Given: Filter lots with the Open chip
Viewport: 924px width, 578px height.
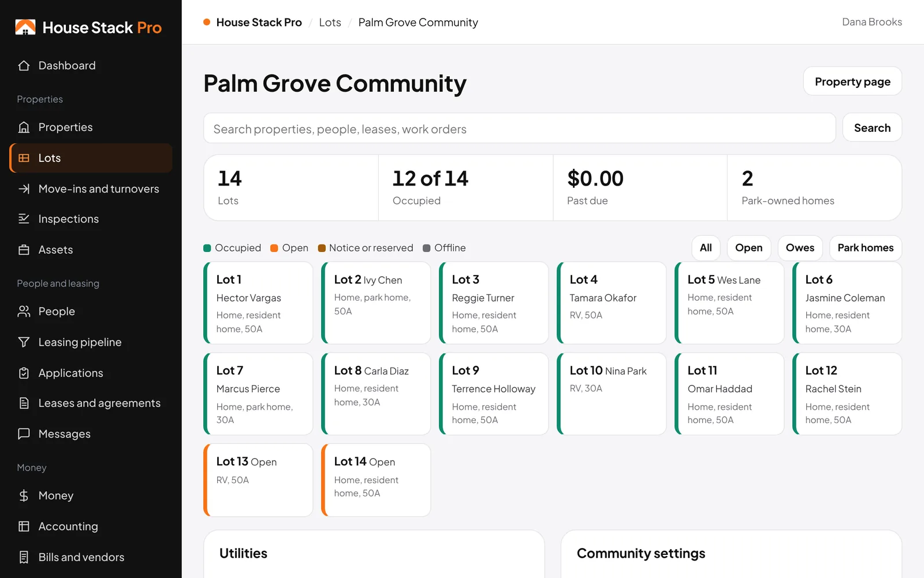Looking at the screenshot, I should point(748,248).
